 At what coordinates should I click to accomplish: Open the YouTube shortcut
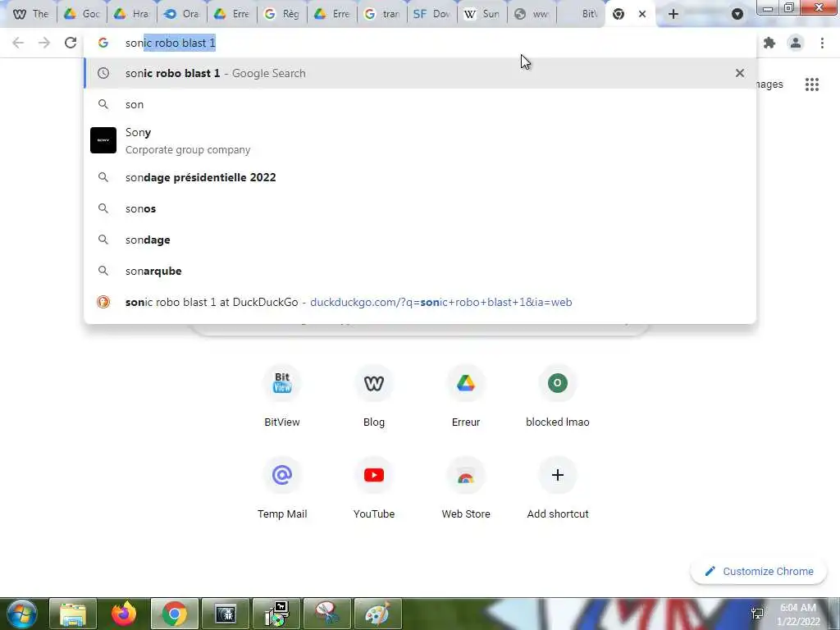[x=374, y=487]
